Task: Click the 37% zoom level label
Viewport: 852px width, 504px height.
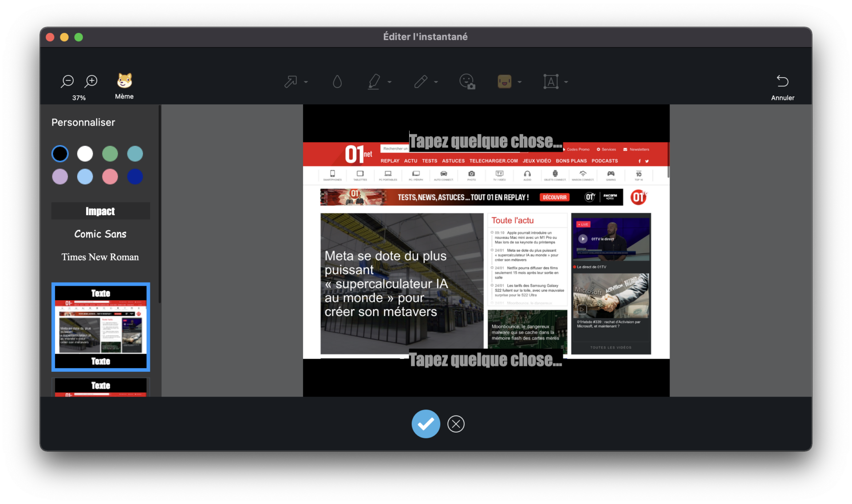Action: coord(79,98)
